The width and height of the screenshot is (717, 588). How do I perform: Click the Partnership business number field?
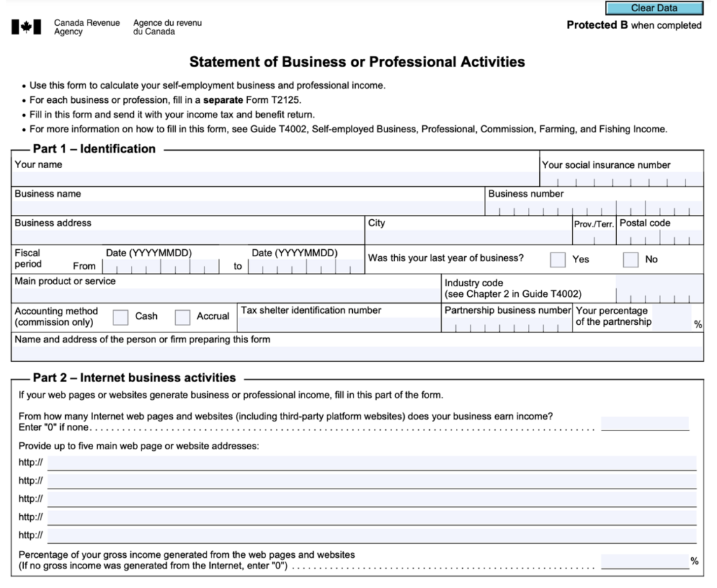click(x=507, y=324)
